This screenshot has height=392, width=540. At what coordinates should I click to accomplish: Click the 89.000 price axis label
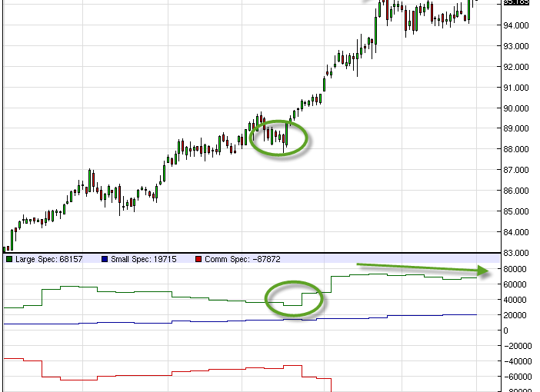click(x=516, y=128)
